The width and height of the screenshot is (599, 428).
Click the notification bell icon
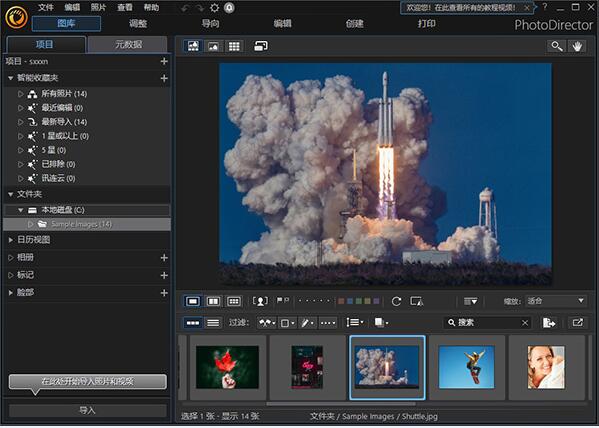229,8
